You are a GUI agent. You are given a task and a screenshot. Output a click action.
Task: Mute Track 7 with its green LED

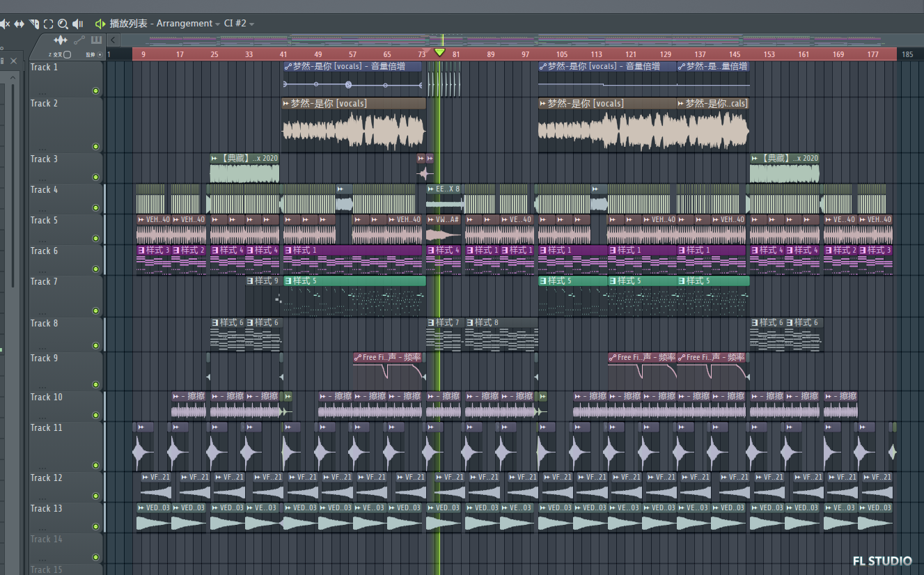click(x=95, y=311)
